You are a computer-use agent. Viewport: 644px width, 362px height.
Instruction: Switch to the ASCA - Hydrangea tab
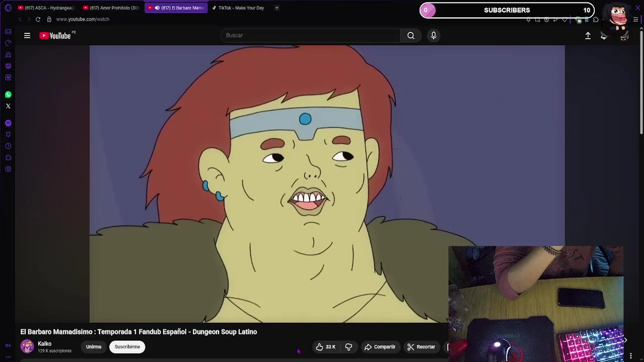(x=46, y=8)
